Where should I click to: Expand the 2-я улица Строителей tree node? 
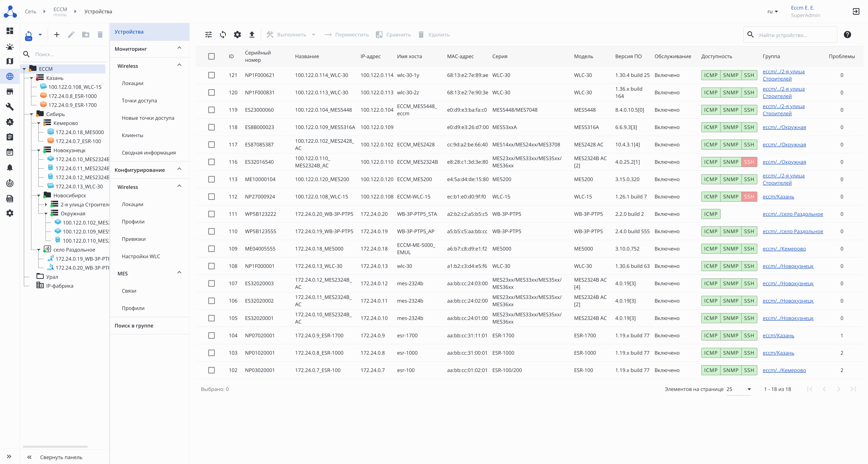coord(46,205)
